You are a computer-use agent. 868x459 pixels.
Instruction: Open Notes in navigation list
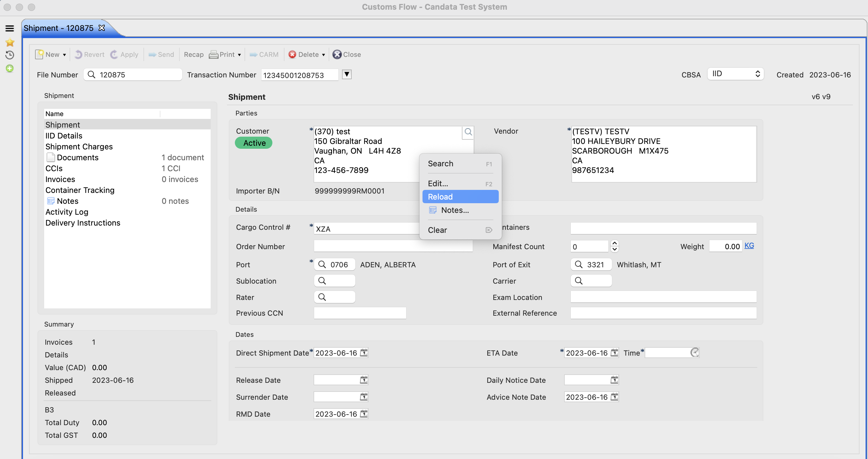point(127,201)
